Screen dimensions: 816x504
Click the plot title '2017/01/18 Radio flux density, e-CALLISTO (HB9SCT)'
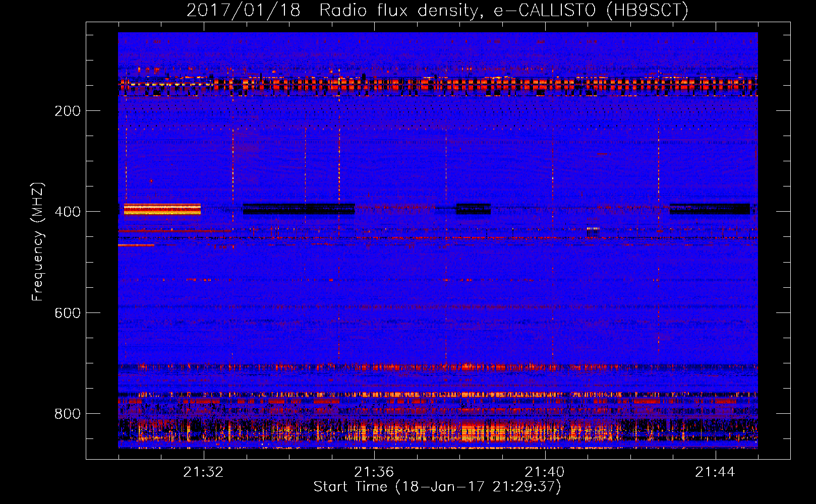437,10
